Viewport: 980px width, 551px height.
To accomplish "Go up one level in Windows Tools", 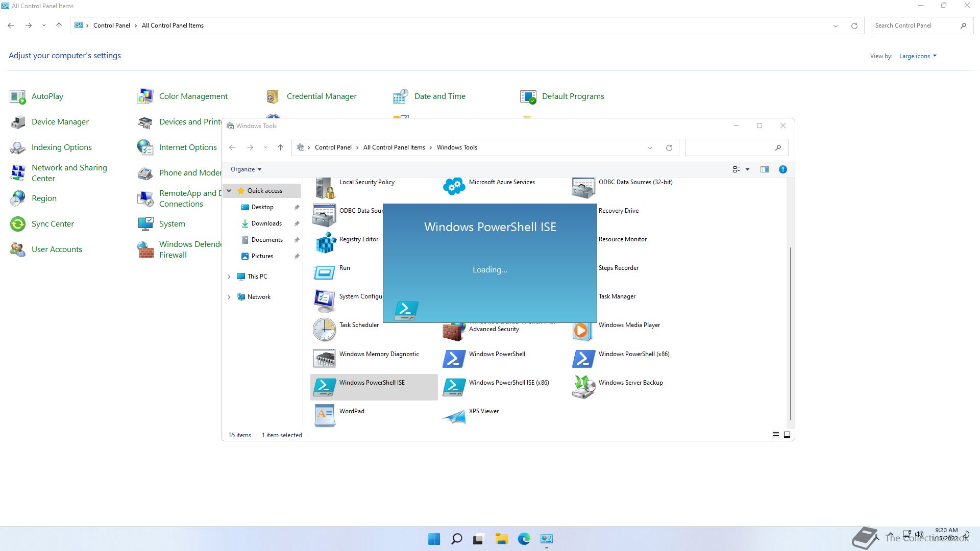I will [280, 147].
